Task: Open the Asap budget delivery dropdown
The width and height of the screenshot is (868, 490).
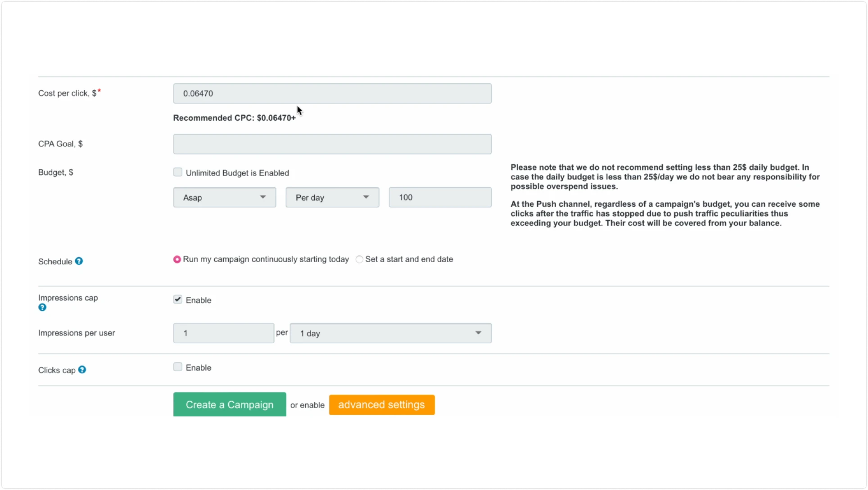Action: 225,198
